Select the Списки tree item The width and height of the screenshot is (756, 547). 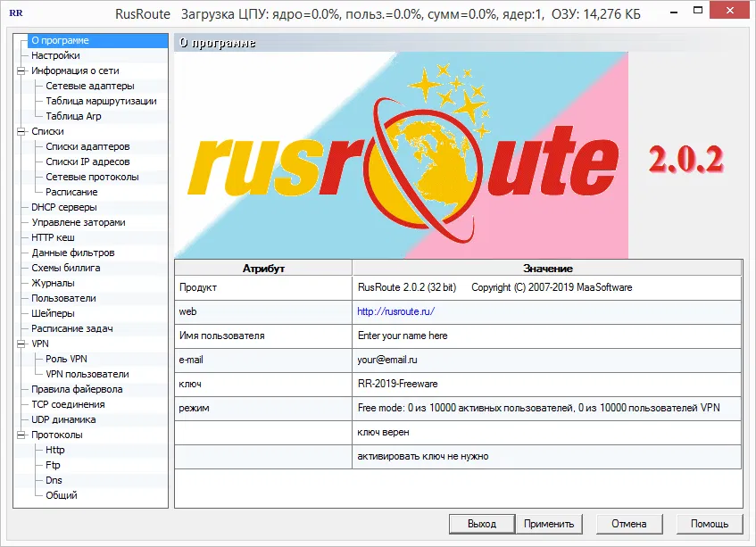[x=47, y=131]
